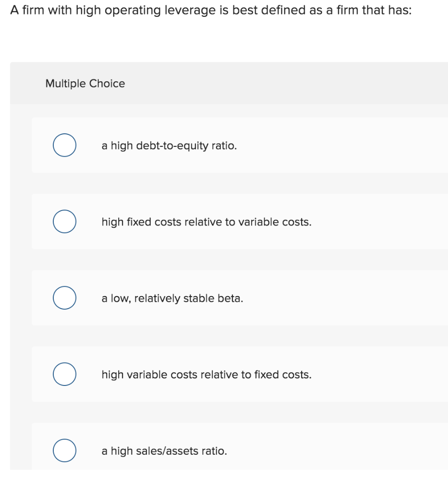Choose the high sales/assets ratio radio button
448x479 pixels.
65,450
